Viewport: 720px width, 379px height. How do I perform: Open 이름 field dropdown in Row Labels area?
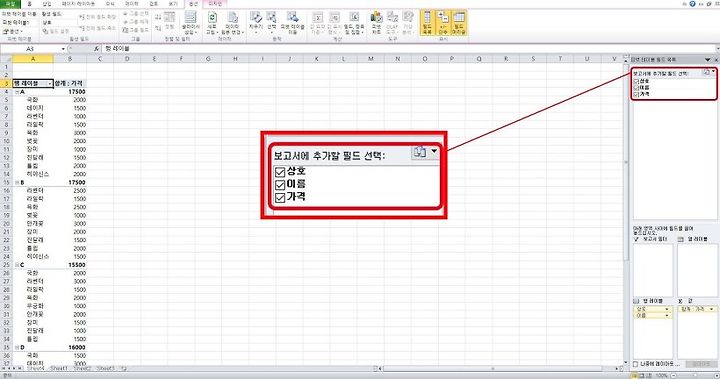click(x=667, y=316)
